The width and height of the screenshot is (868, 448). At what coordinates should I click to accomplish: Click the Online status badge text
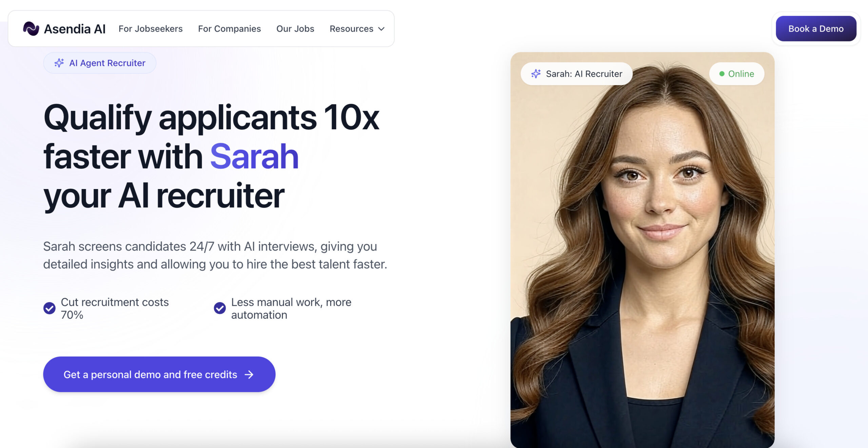pyautogui.click(x=741, y=74)
